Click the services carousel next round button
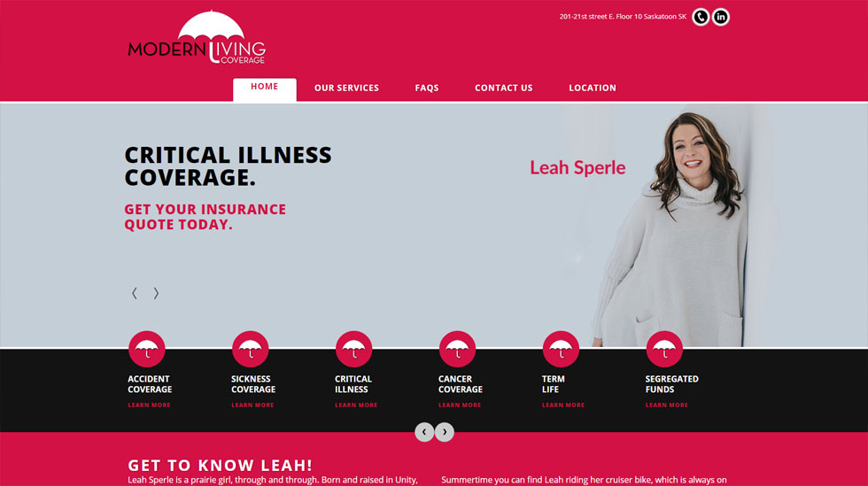 pos(445,432)
